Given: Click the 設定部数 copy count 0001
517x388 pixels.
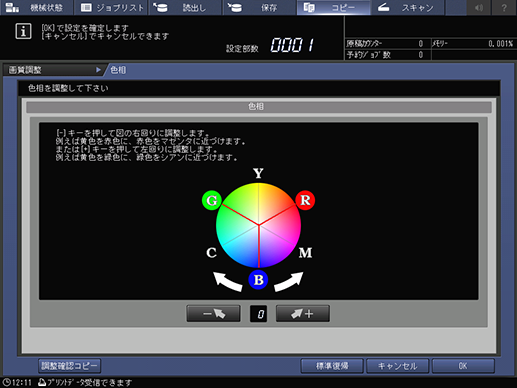Looking at the screenshot, I should pyautogui.click(x=292, y=45).
